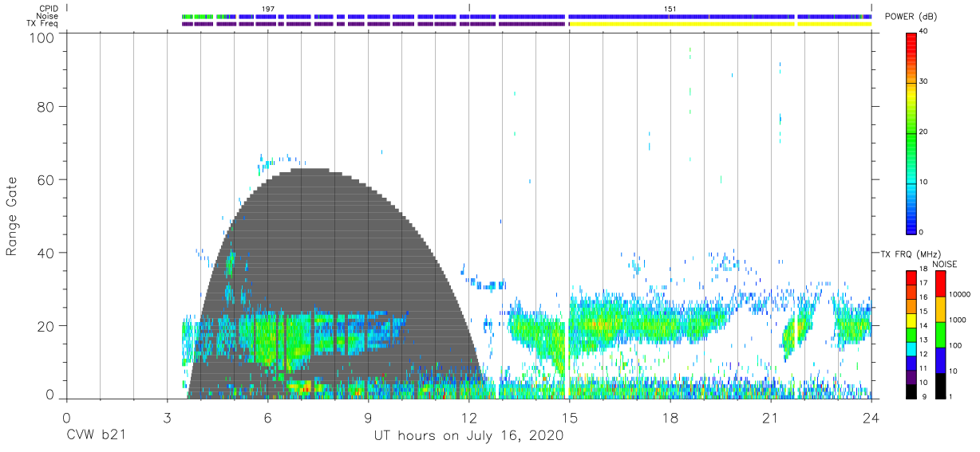Click the UT hours on July 16, 2020 title
The image size is (980, 452).
[468, 436]
